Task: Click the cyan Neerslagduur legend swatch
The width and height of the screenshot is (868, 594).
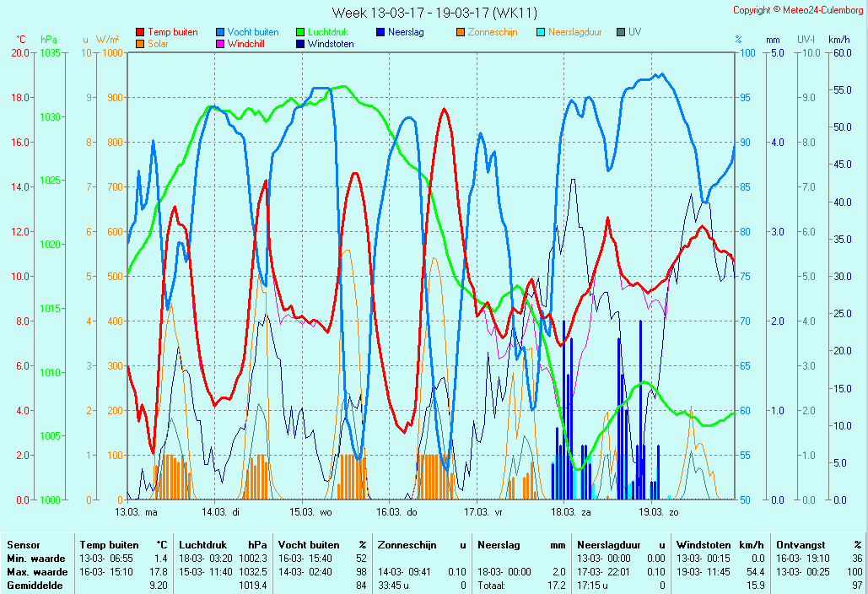Action: [541, 32]
